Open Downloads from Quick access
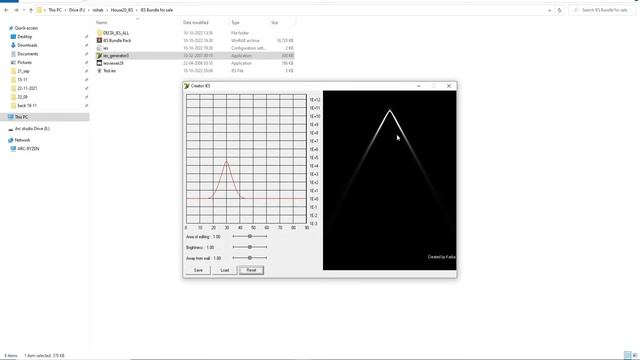 pyautogui.click(x=27, y=45)
